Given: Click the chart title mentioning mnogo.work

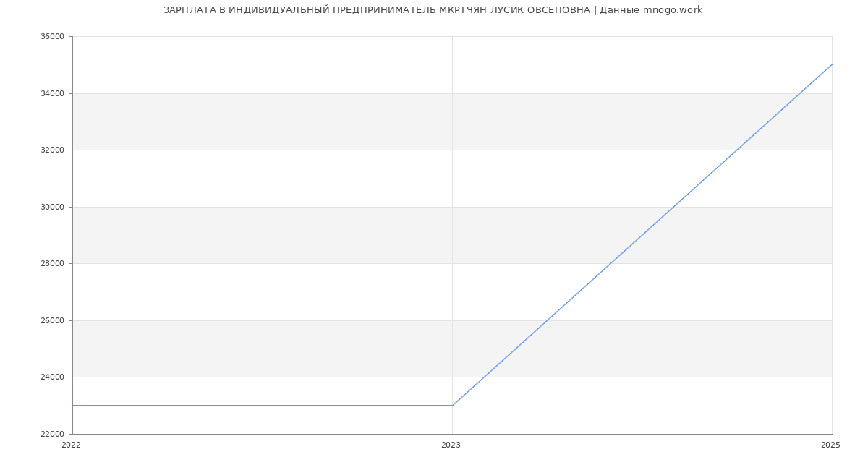Looking at the screenshot, I should click(433, 10).
